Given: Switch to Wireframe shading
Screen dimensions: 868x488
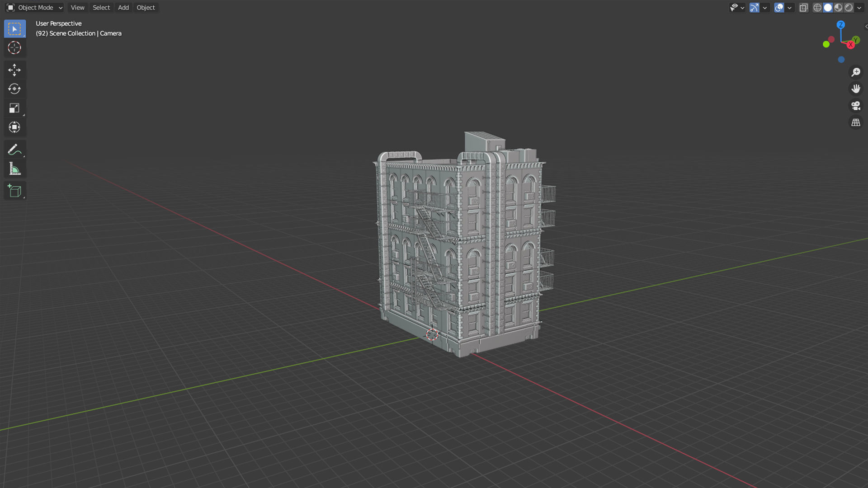Looking at the screenshot, I should 817,8.
